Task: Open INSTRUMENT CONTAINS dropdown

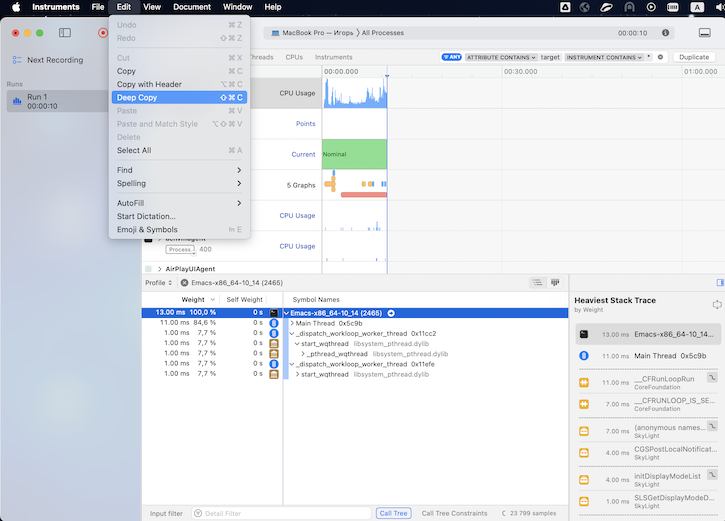Action: [x=604, y=57]
